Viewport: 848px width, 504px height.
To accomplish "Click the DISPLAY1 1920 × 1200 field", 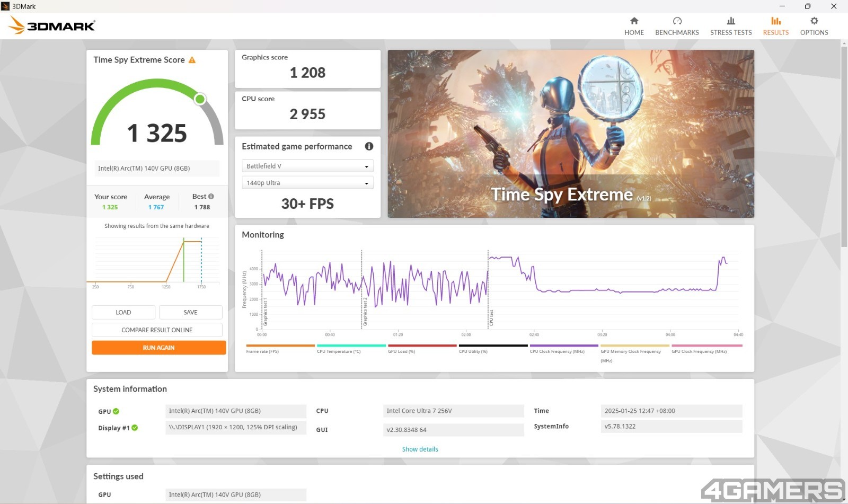I will (x=236, y=427).
